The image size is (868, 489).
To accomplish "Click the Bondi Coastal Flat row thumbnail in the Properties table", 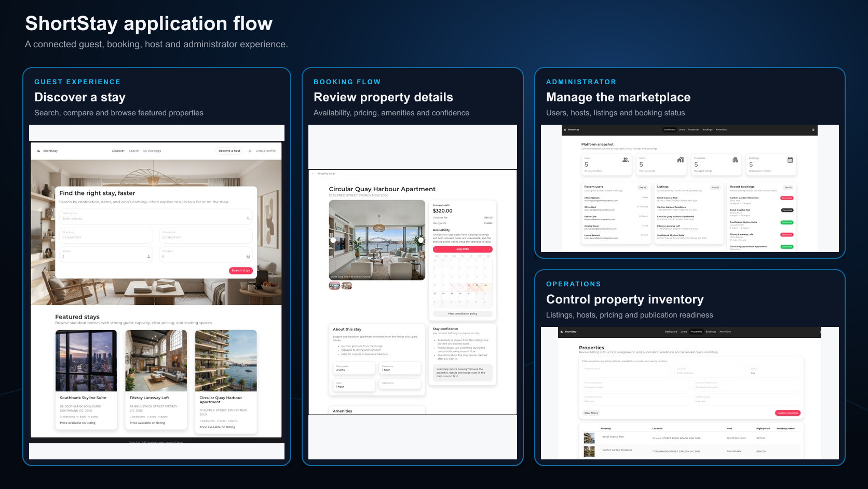I will point(589,438).
